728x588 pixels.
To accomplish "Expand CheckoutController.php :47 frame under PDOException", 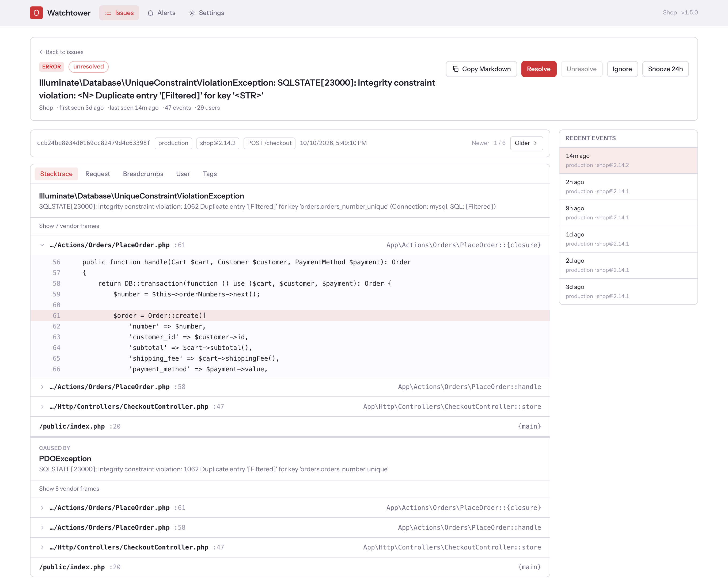I will point(290,547).
